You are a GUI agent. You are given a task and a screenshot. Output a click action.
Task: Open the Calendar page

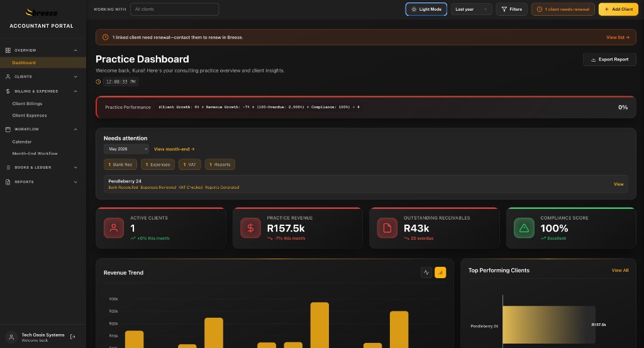click(x=22, y=142)
